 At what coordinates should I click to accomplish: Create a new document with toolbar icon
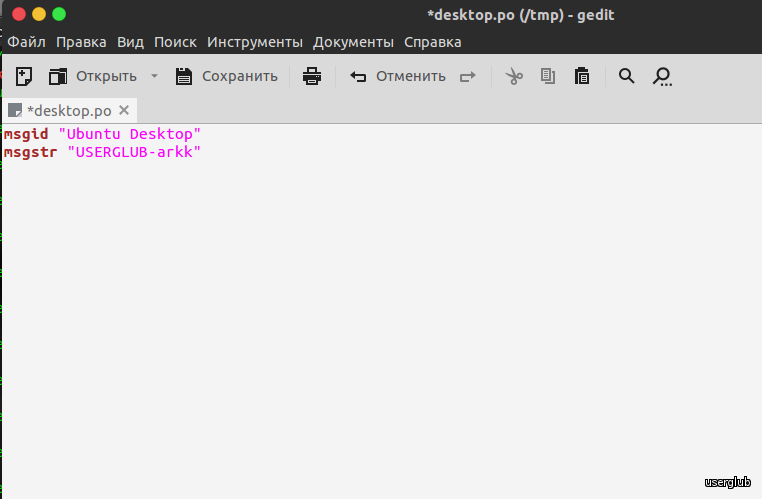pyautogui.click(x=23, y=76)
